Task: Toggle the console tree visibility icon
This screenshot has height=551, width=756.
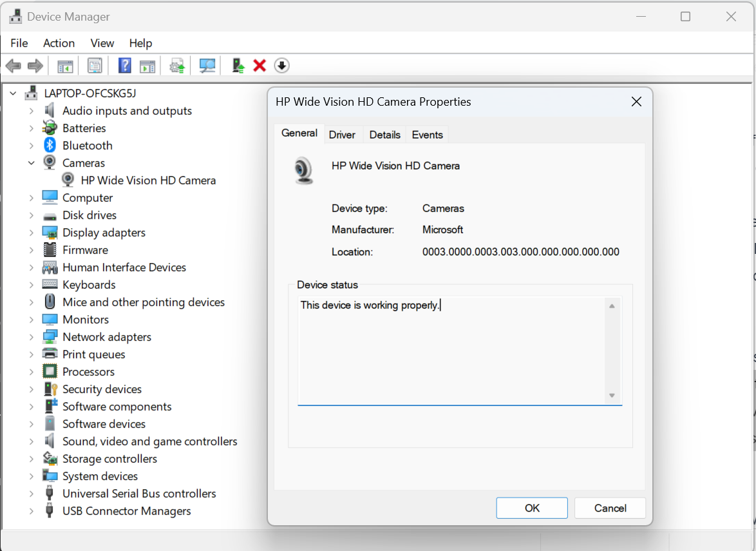Action: (x=64, y=65)
